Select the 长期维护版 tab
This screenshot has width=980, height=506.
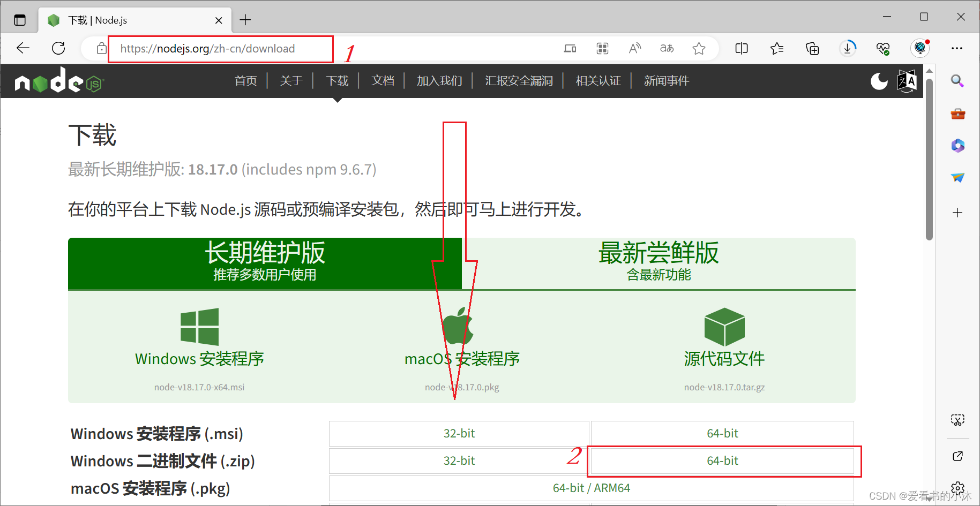point(265,263)
